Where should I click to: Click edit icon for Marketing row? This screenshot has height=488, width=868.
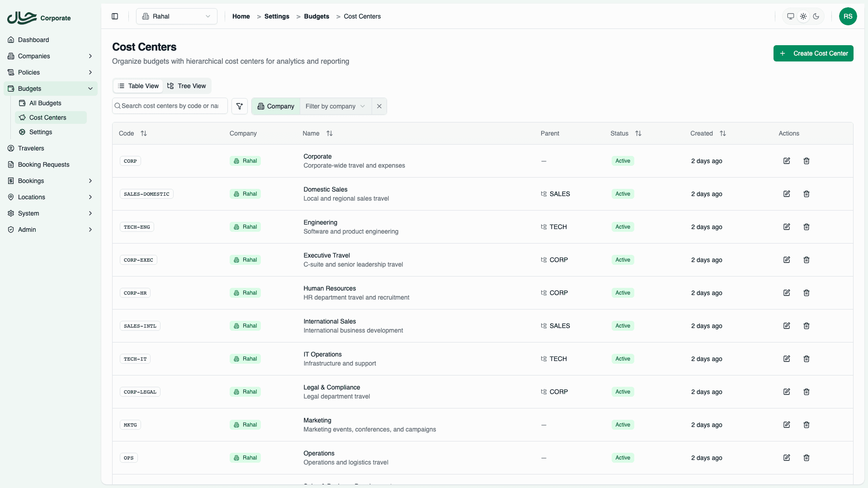click(x=787, y=425)
